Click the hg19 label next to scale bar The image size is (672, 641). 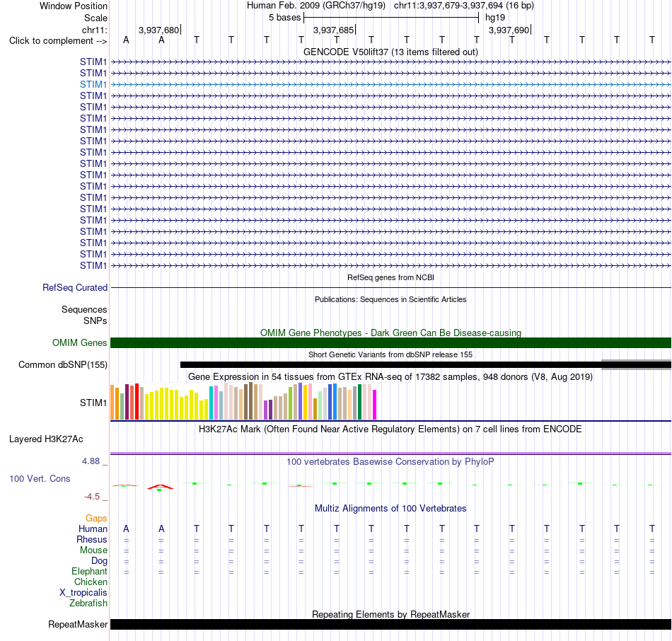495,18
